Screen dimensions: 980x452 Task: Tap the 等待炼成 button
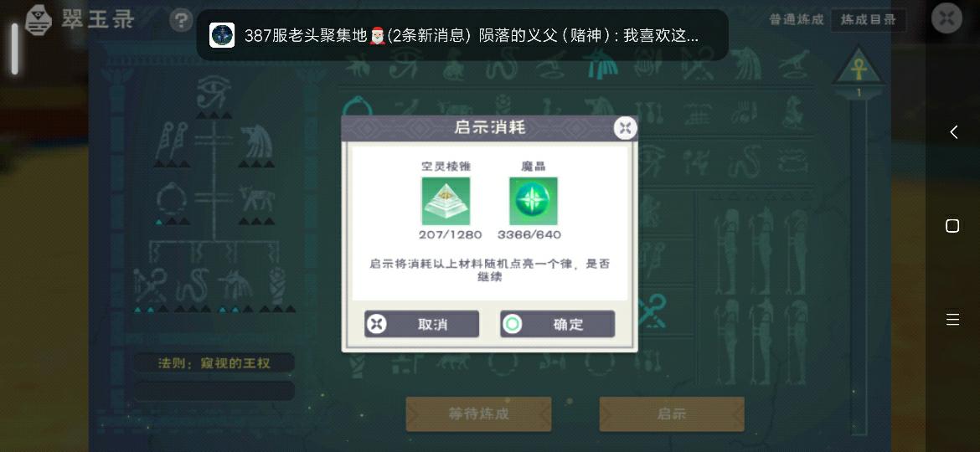pos(479,414)
